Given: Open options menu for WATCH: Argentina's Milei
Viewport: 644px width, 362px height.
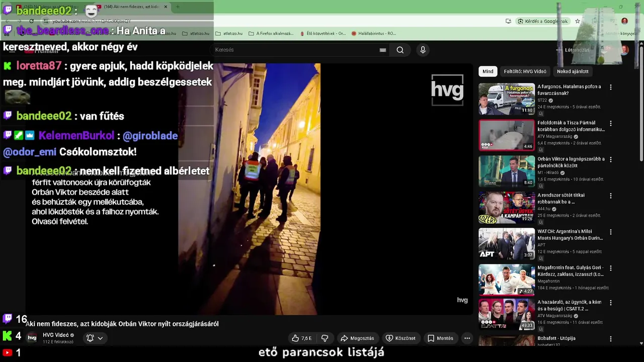Looking at the screenshot, I should 611,232.
